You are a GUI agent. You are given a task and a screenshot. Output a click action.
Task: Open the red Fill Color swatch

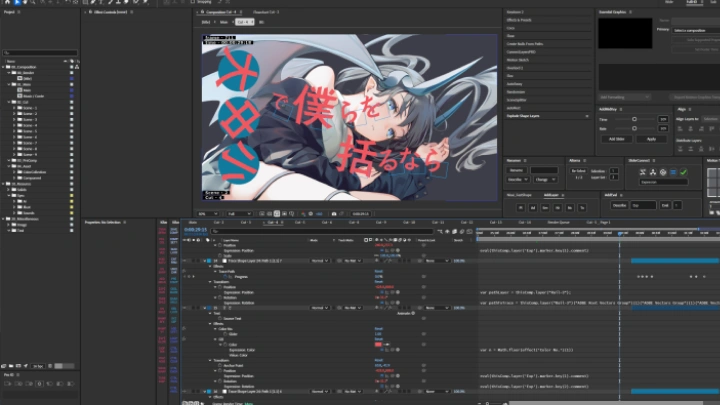378,344
